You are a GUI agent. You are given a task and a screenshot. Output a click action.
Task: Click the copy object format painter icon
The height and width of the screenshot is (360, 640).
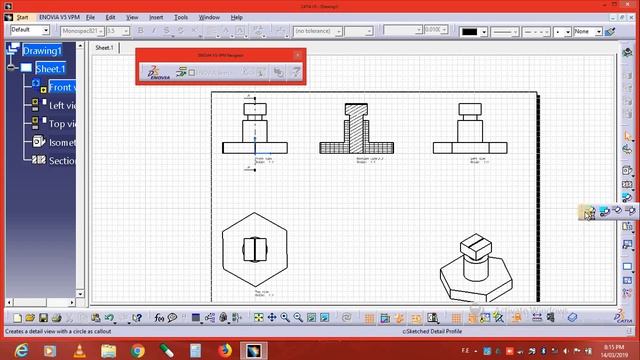[x=610, y=31]
